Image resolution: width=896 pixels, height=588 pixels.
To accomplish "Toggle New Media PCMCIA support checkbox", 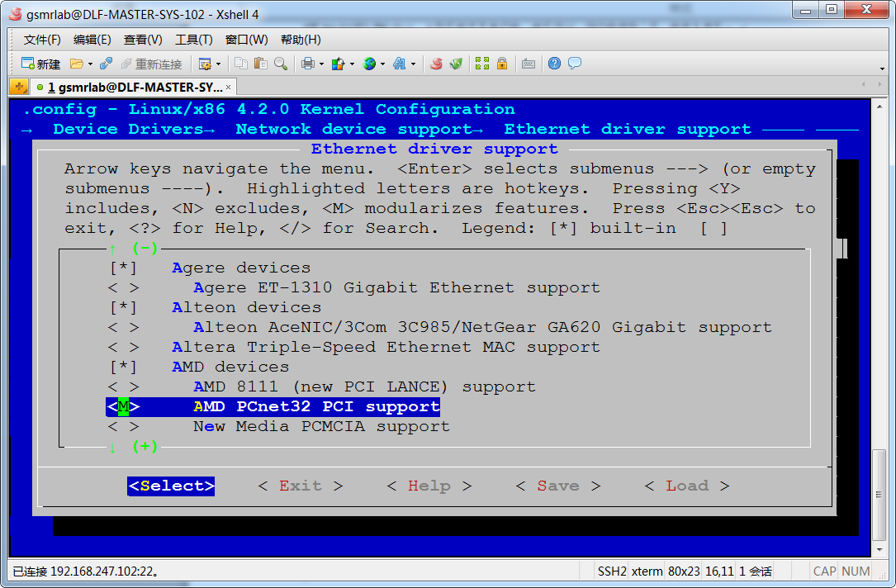I will tap(123, 426).
